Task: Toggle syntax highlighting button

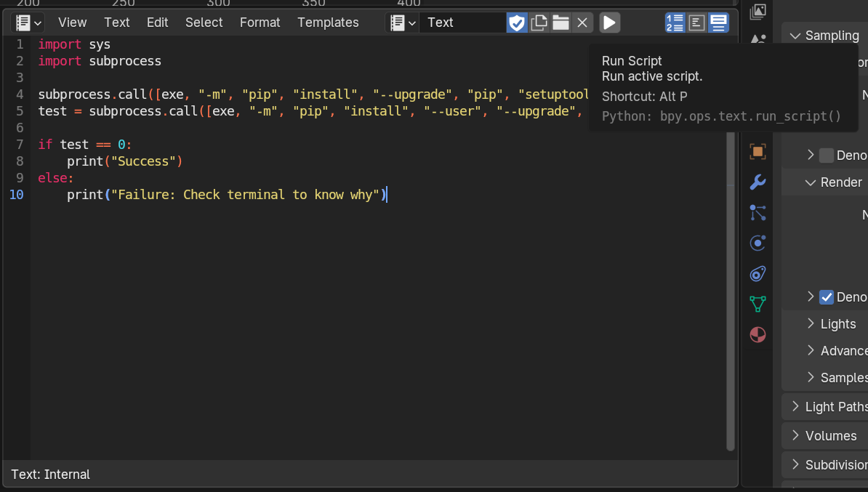Action: pyautogui.click(x=718, y=23)
